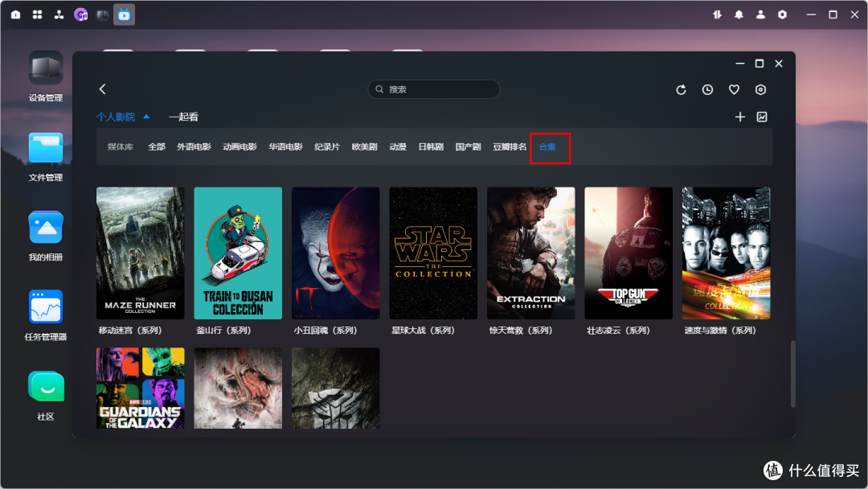Open Fast and Furious collection poster

pos(727,253)
